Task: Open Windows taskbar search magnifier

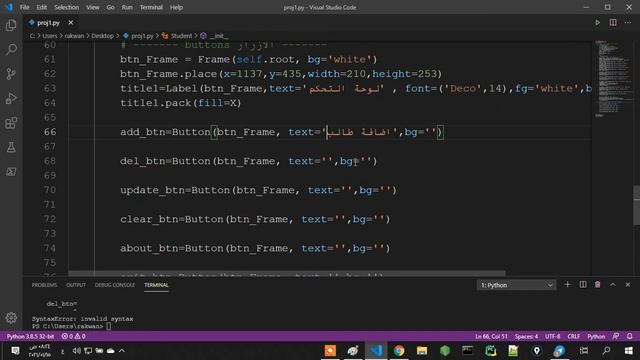Action: click(x=607, y=351)
